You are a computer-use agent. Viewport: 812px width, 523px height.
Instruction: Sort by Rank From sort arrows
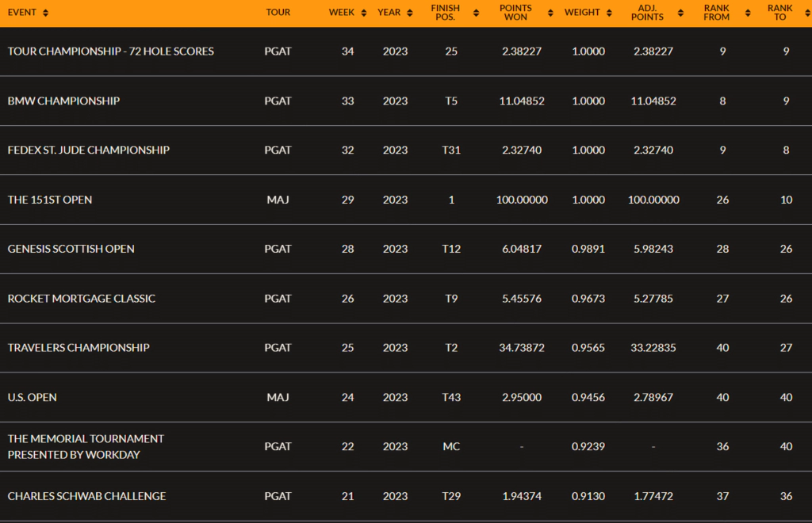click(747, 13)
